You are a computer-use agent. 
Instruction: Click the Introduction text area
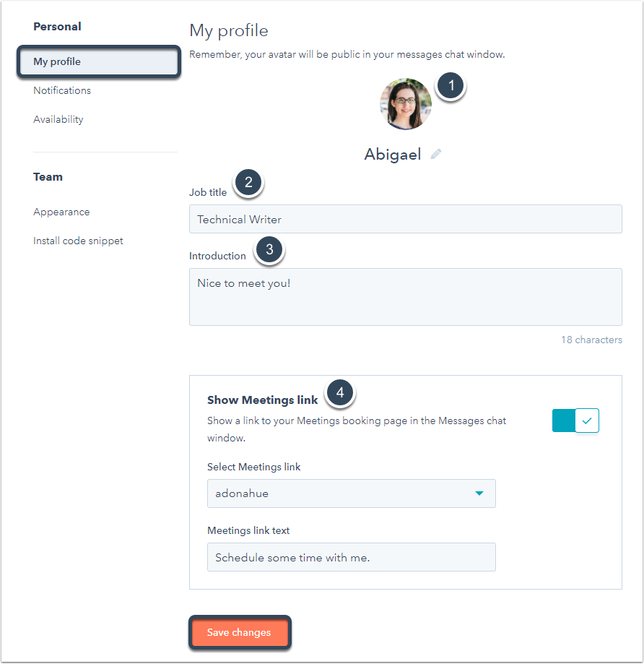[x=405, y=297]
